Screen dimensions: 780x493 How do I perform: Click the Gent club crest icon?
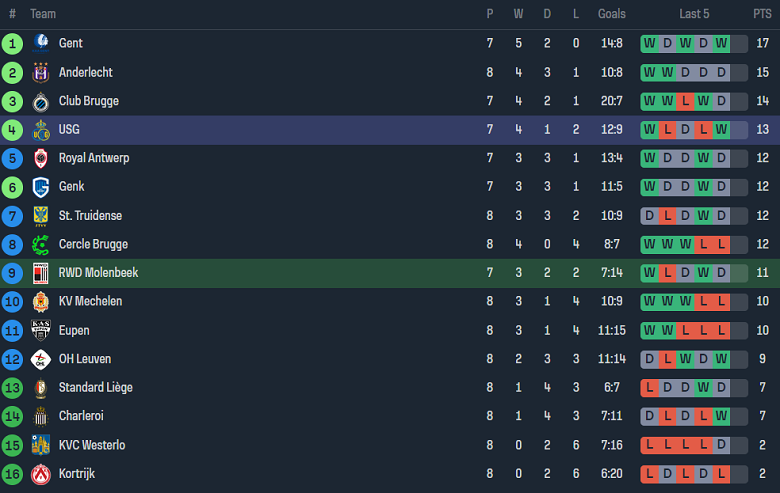point(41,44)
